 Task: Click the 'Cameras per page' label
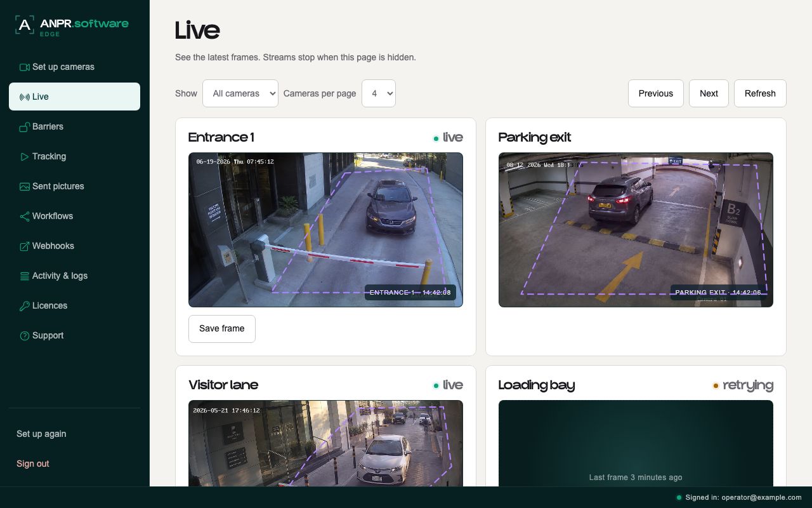(320, 93)
